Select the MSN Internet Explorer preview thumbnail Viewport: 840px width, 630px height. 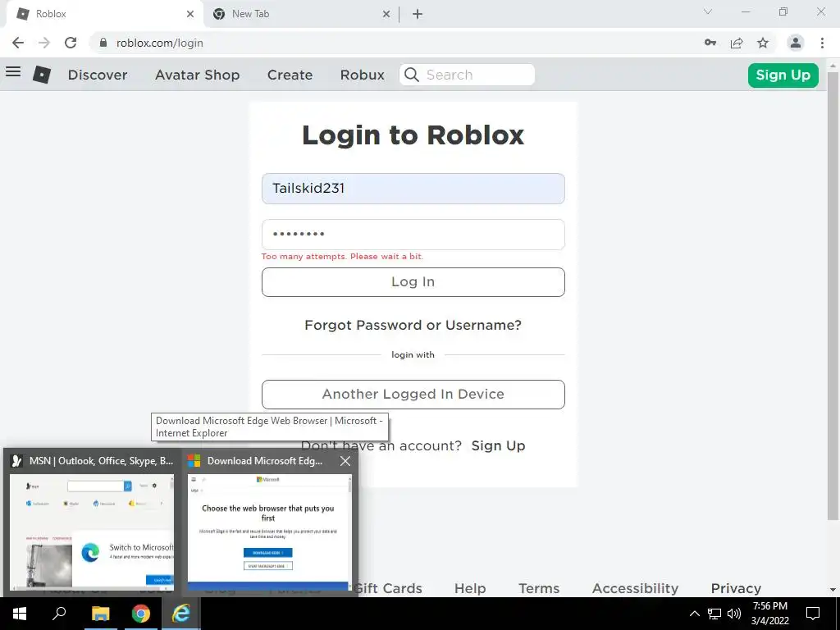(92, 531)
